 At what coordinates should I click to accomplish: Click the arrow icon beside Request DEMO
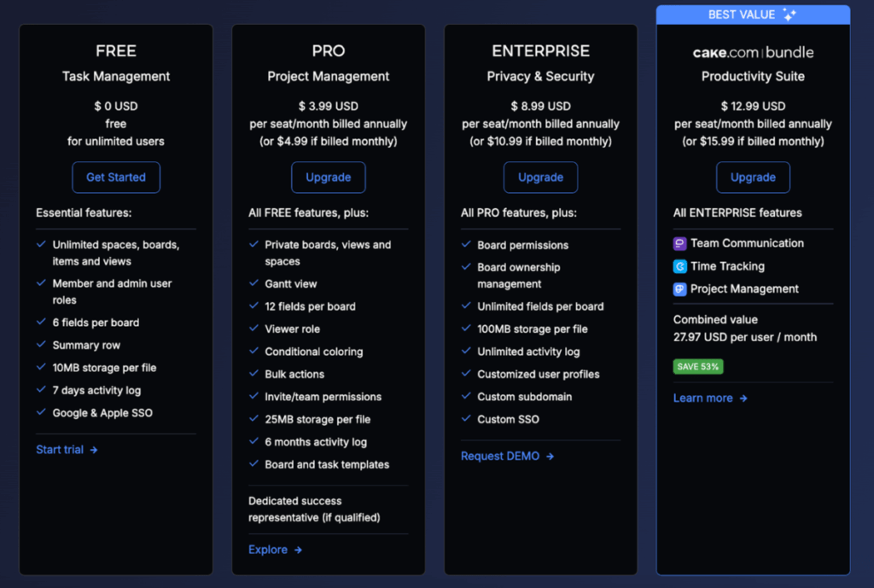coord(551,457)
